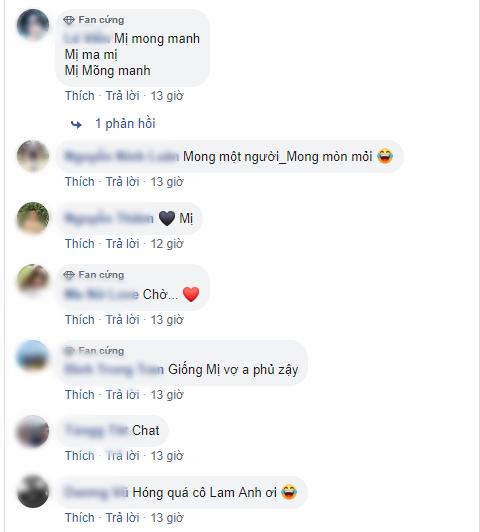Click the black heart emoji before Mị
This screenshot has width=480, height=532.
(167, 218)
